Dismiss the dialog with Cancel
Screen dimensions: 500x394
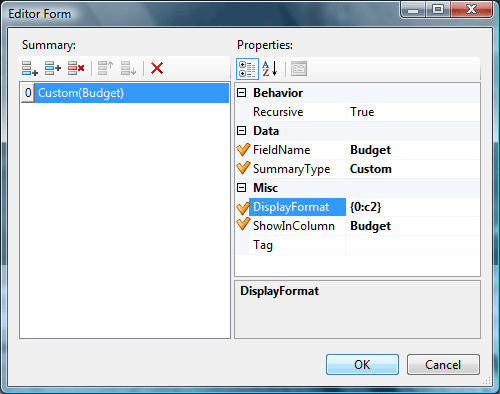[443, 364]
